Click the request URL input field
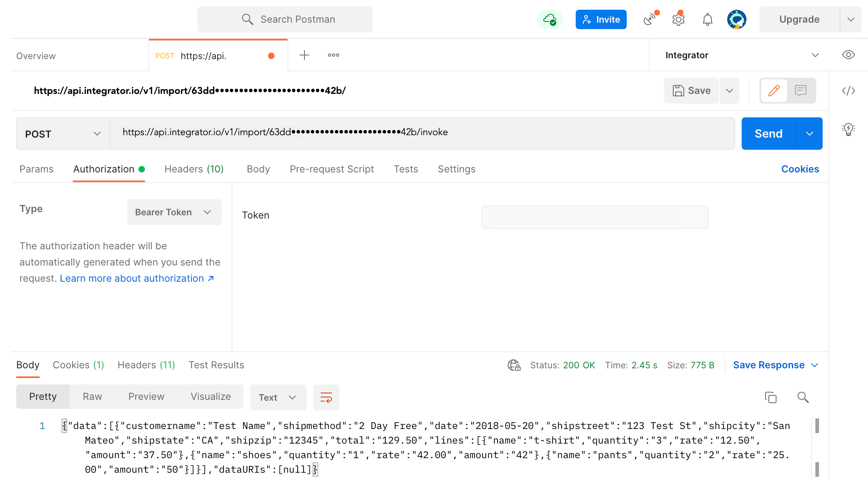This screenshot has width=868, height=480. pos(422,134)
